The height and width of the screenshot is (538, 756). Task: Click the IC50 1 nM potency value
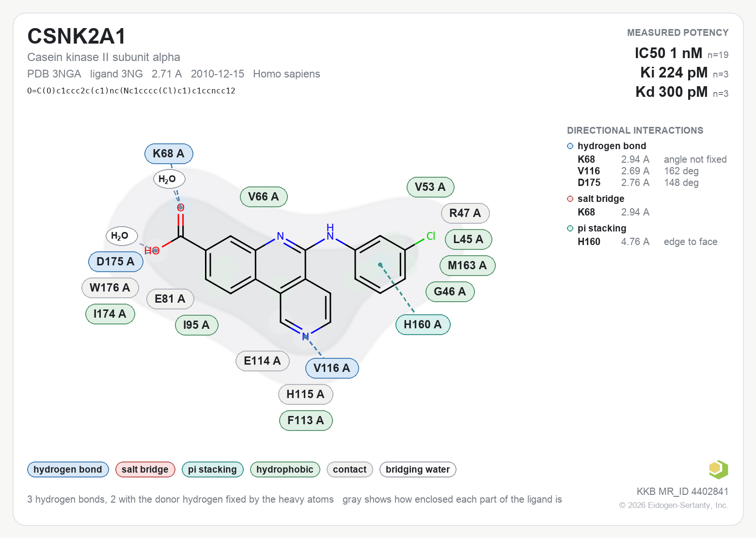668,53
